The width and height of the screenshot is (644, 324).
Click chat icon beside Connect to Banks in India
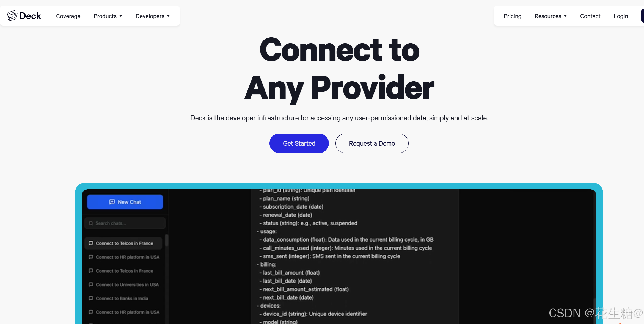tap(91, 298)
